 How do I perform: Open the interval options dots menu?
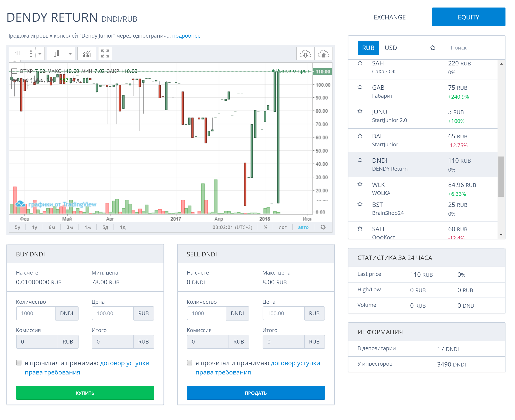pyautogui.click(x=31, y=53)
